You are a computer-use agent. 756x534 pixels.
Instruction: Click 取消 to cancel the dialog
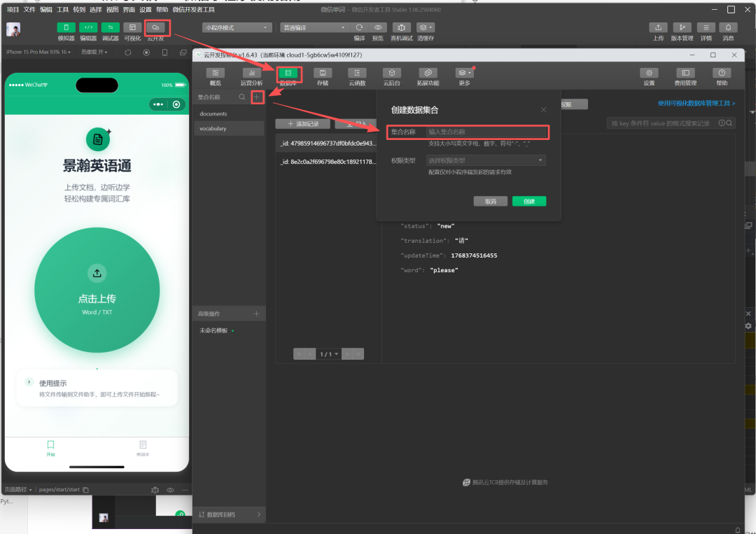coord(490,202)
